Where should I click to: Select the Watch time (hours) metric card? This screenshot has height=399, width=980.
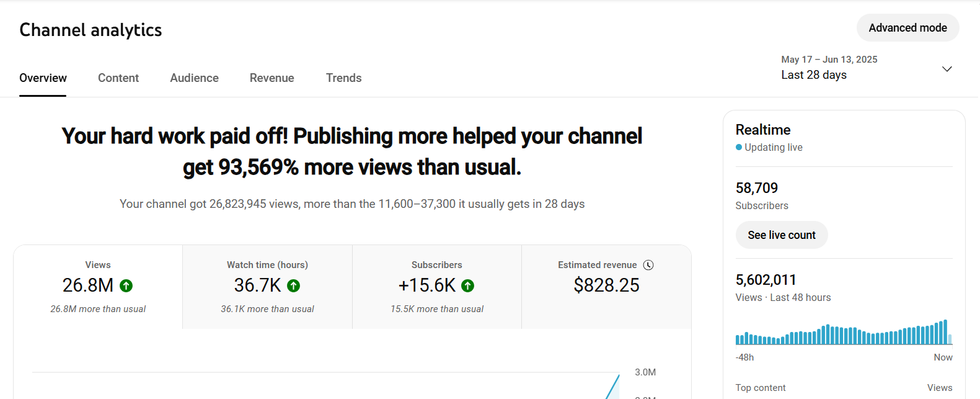267,287
